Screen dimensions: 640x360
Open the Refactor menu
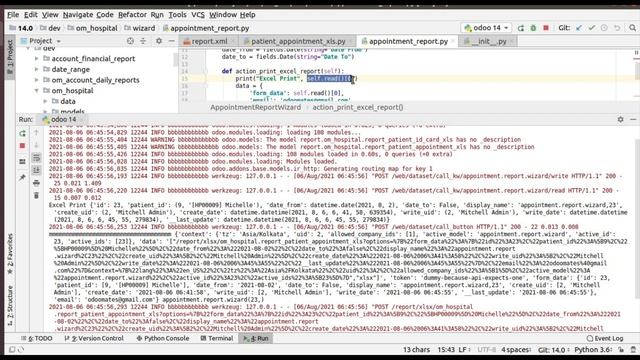coord(132,15)
